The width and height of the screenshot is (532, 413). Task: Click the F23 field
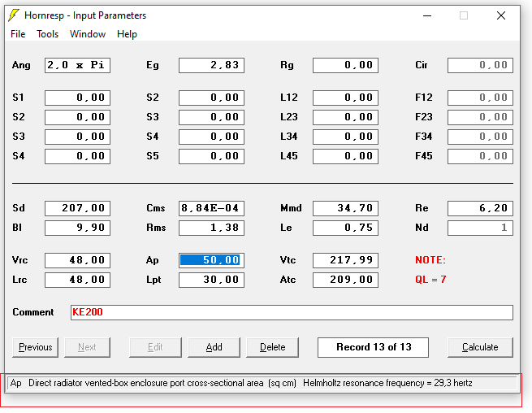[480, 117]
